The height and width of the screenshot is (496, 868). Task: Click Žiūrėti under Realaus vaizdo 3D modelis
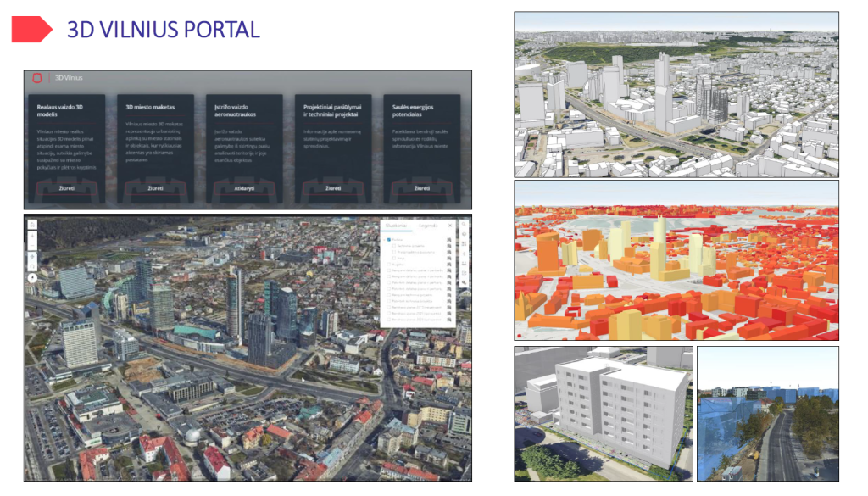click(x=65, y=188)
